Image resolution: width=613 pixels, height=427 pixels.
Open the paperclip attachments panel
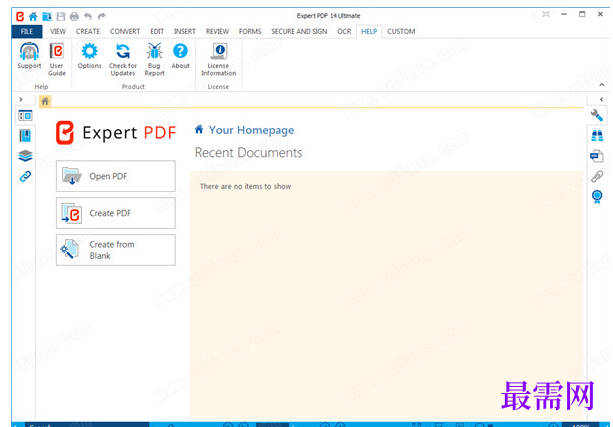[597, 176]
